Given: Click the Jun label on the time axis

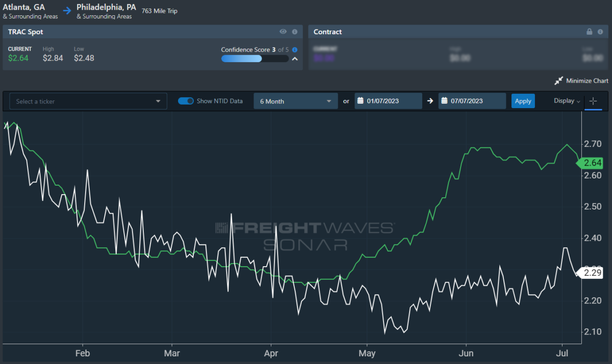Looking at the screenshot, I should pyautogui.click(x=466, y=353).
